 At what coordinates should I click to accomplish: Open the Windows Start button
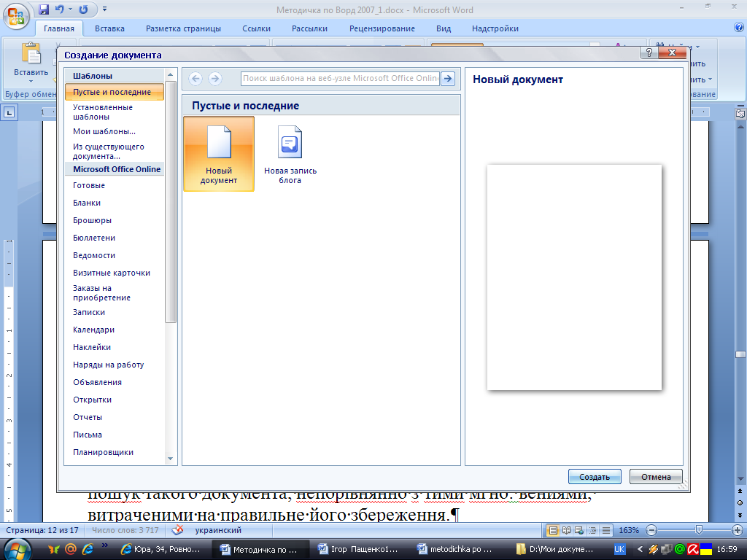click(18, 550)
